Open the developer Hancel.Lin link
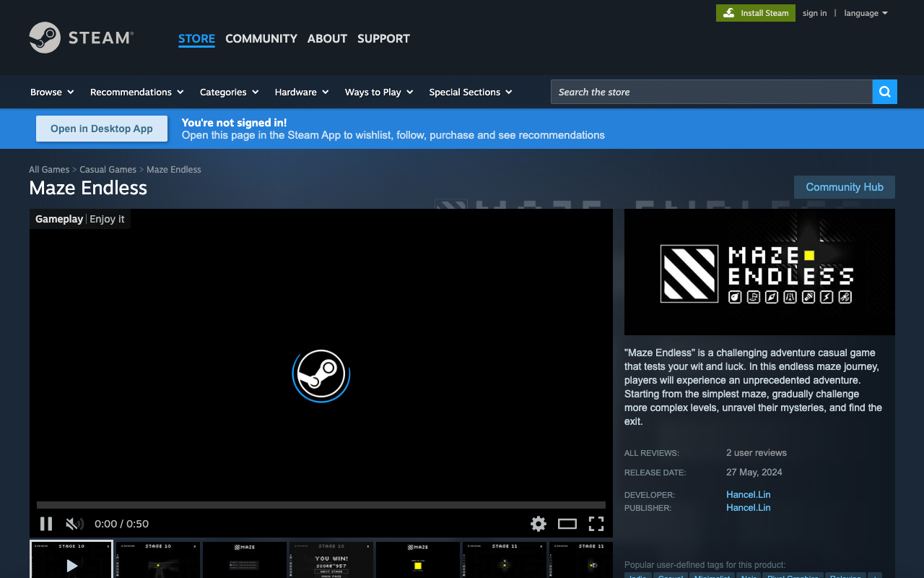Viewport: 924px width, 578px height. point(749,495)
